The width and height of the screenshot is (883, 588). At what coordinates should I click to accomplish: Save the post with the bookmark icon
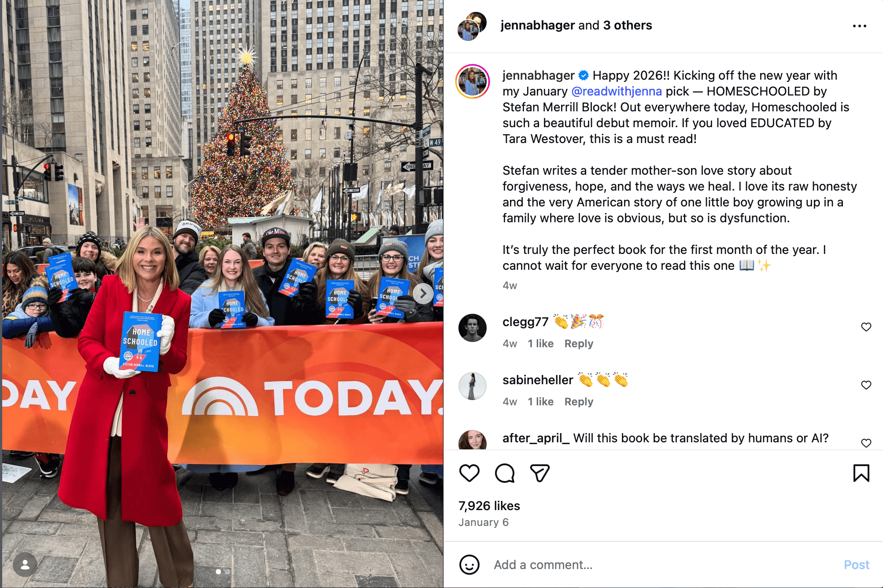tap(861, 473)
